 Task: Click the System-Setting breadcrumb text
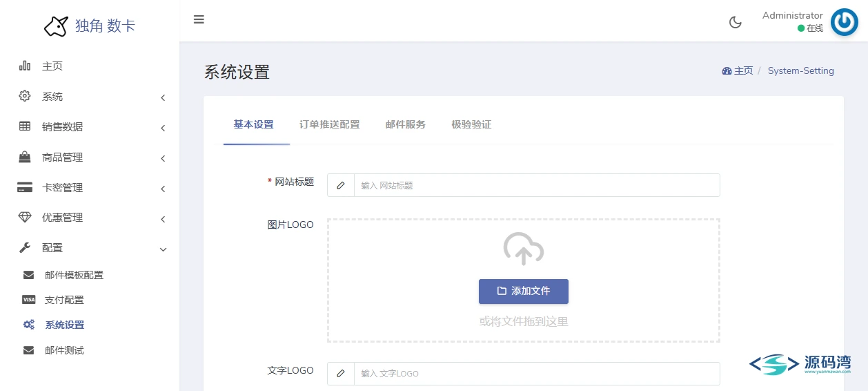[x=800, y=71]
